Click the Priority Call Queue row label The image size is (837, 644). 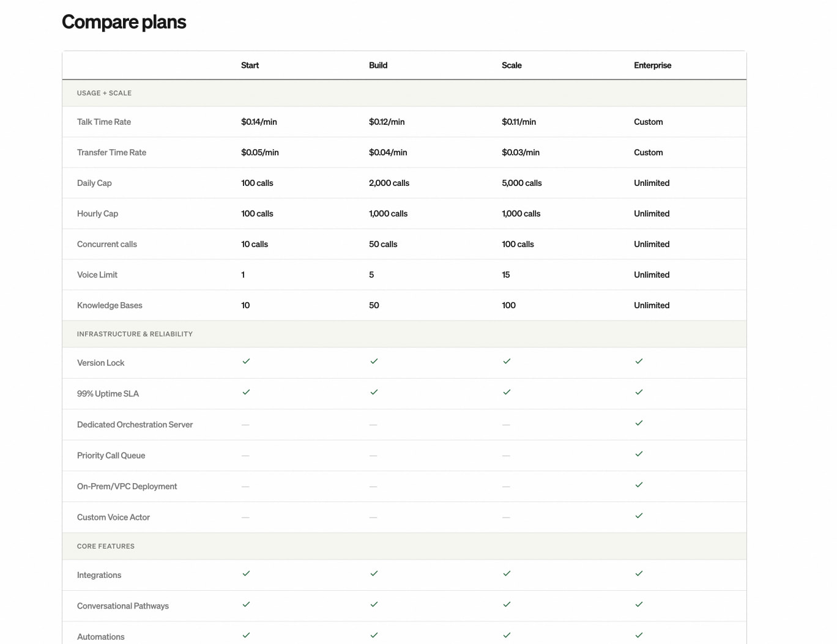coord(111,455)
